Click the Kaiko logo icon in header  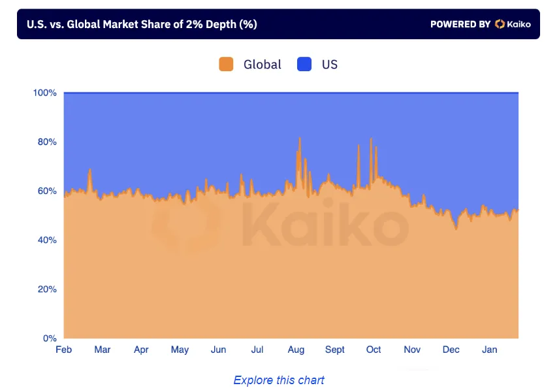(500, 24)
